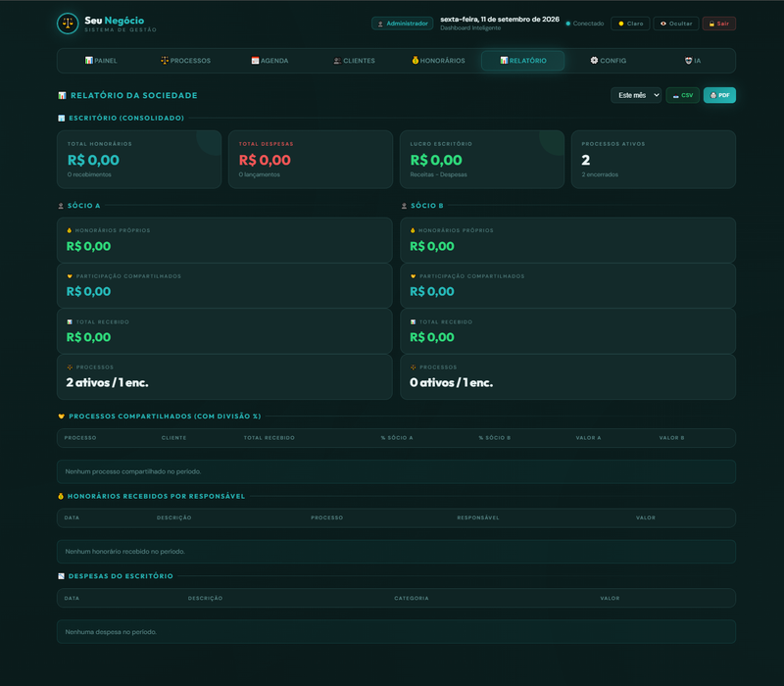The height and width of the screenshot is (686, 784).
Task: Click the Relatório tab
Action: [523, 61]
